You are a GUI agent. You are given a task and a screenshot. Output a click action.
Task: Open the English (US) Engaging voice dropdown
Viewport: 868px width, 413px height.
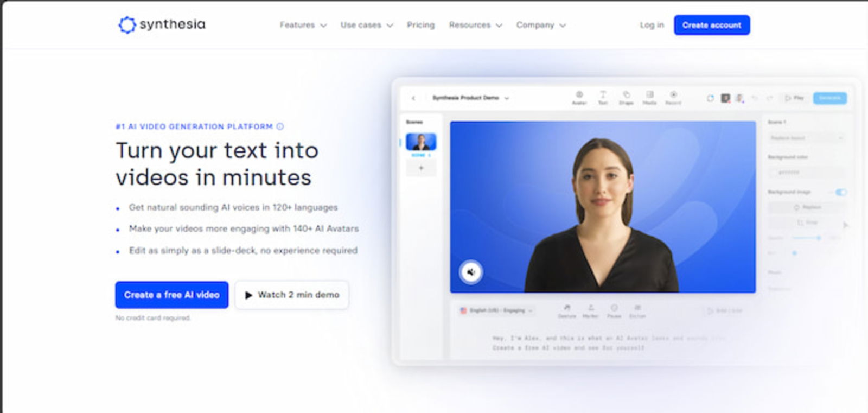pyautogui.click(x=496, y=310)
